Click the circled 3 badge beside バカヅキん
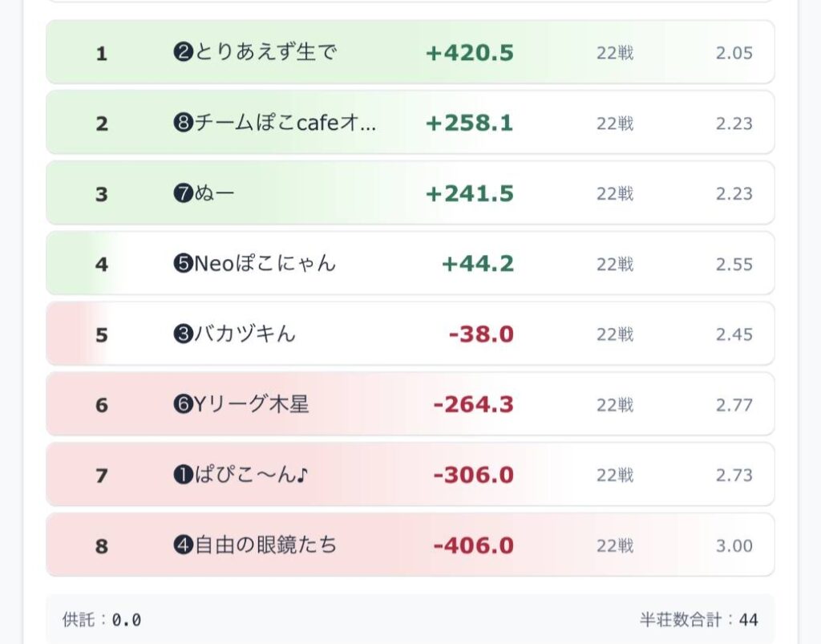The width and height of the screenshot is (821, 644). point(184,334)
